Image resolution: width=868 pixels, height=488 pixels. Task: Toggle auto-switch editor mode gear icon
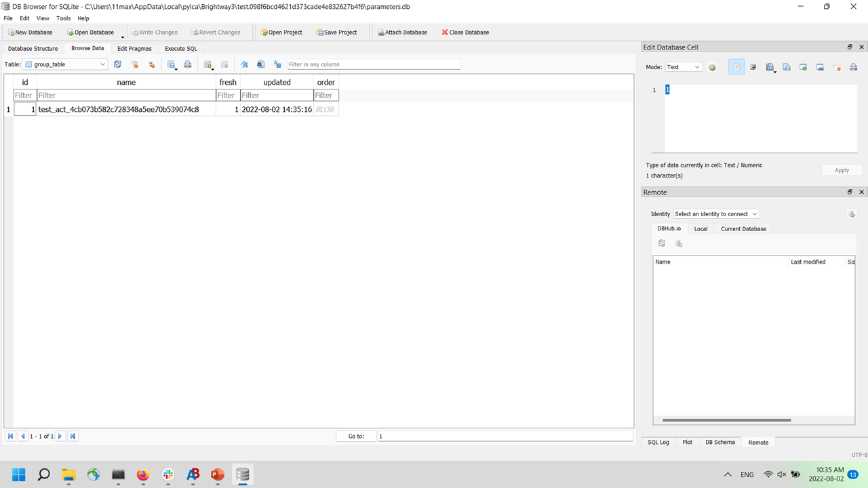coord(712,67)
